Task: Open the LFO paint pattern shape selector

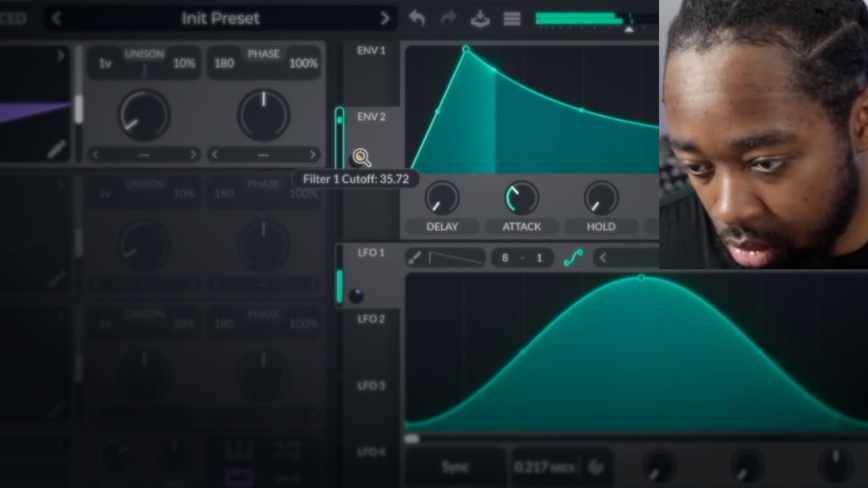Action: coord(456,258)
